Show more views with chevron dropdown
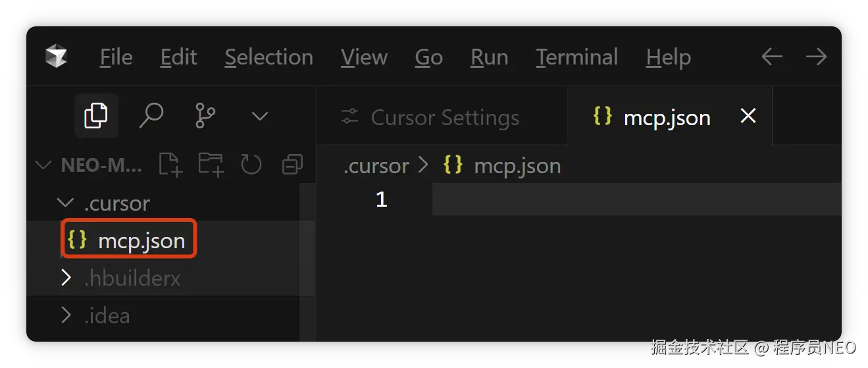The height and width of the screenshot is (368, 868). [x=260, y=117]
